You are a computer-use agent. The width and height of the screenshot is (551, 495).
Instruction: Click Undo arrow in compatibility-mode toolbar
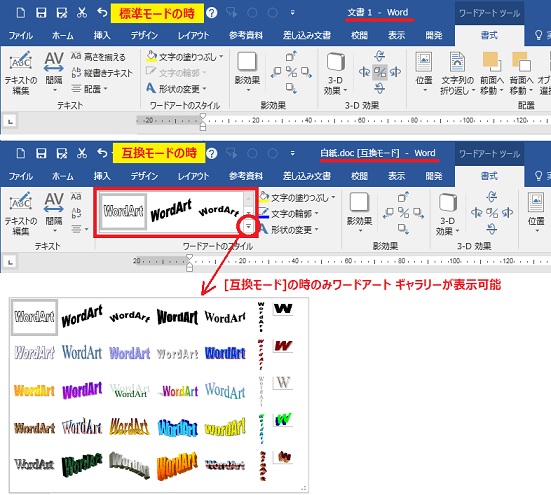tap(102, 153)
